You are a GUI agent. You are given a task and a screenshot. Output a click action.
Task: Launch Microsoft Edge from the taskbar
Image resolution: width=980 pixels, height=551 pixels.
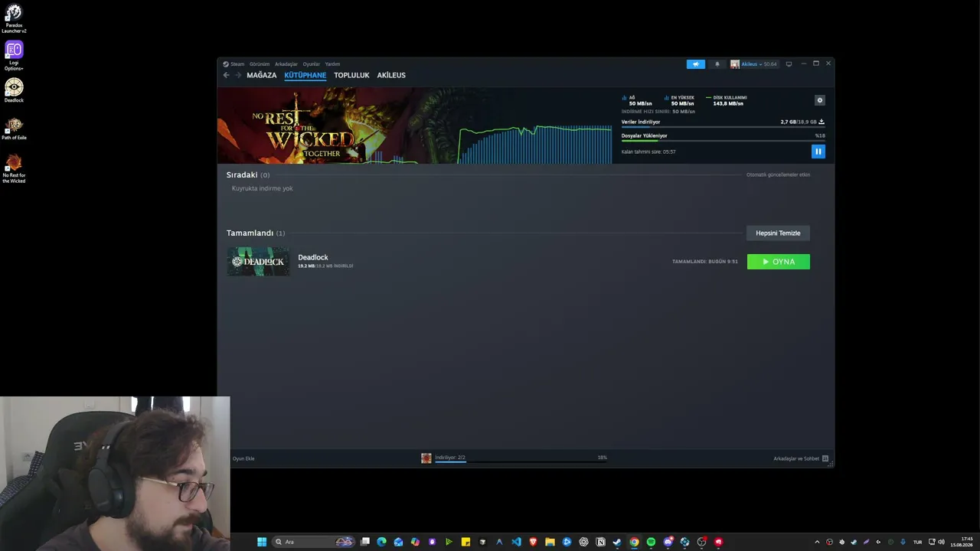pos(382,542)
